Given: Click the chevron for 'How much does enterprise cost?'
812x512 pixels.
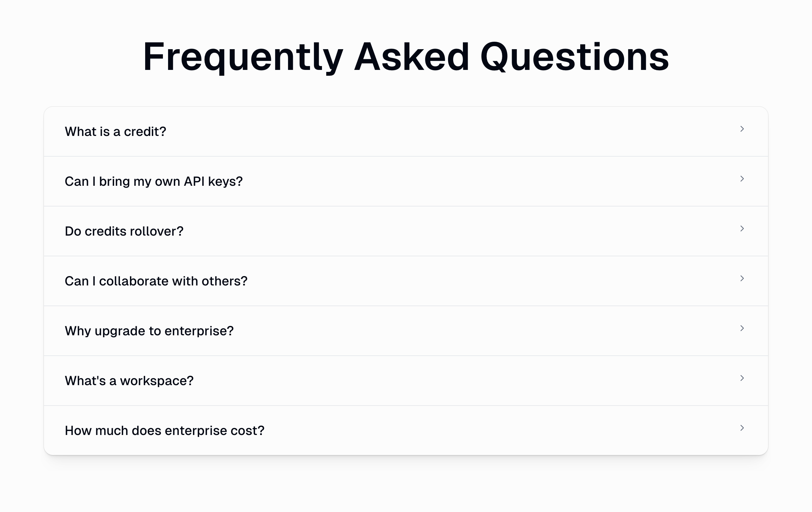Looking at the screenshot, I should pyautogui.click(x=742, y=428).
